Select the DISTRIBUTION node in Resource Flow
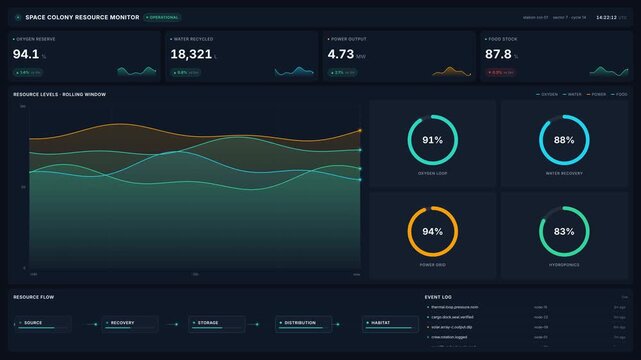The height and width of the screenshot is (360, 641). point(304,324)
